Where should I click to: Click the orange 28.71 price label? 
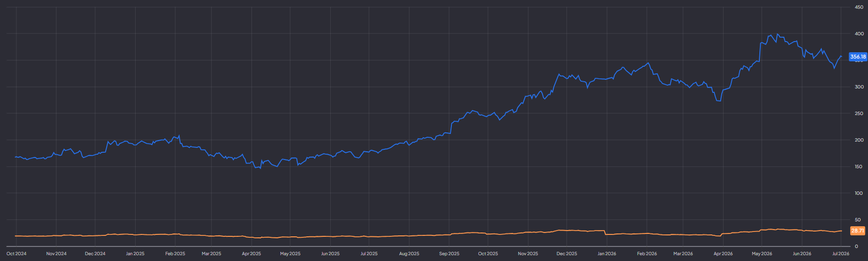pos(858,231)
